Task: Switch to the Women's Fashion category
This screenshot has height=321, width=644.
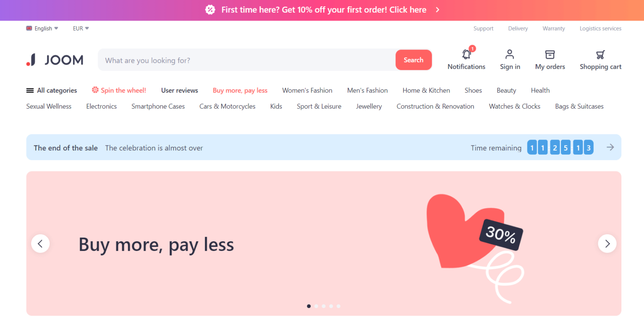Action: 307,90
